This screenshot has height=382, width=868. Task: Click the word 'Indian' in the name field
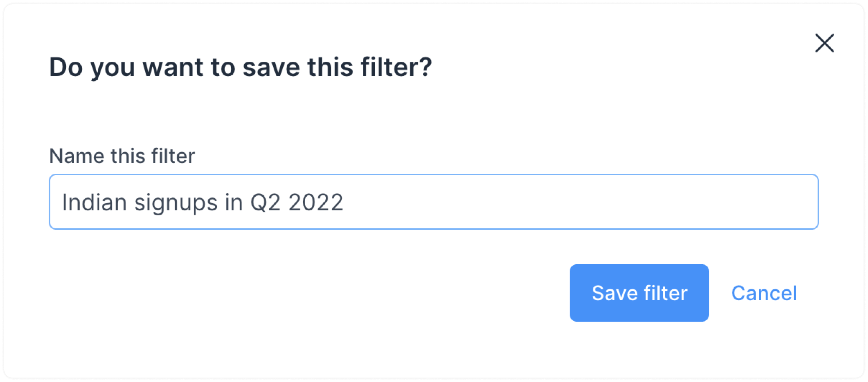point(94,202)
